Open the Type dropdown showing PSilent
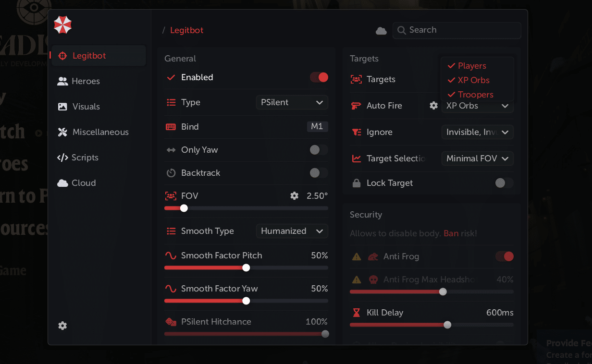592x364 pixels. click(292, 102)
